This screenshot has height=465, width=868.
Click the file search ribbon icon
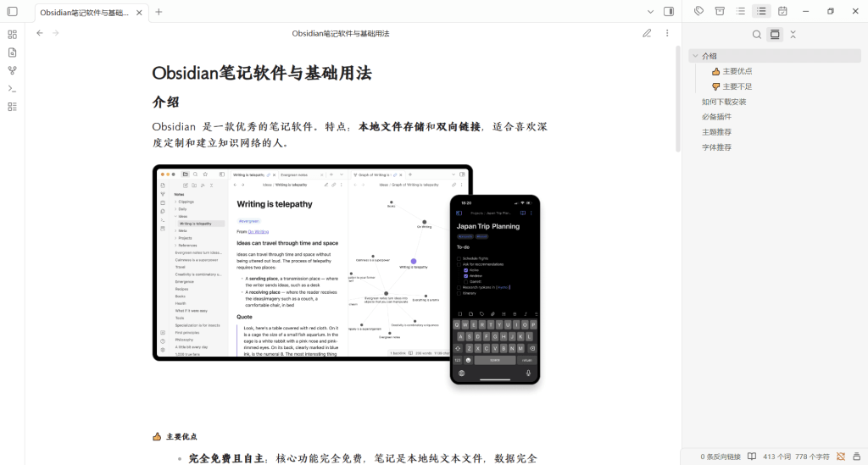[x=12, y=53]
